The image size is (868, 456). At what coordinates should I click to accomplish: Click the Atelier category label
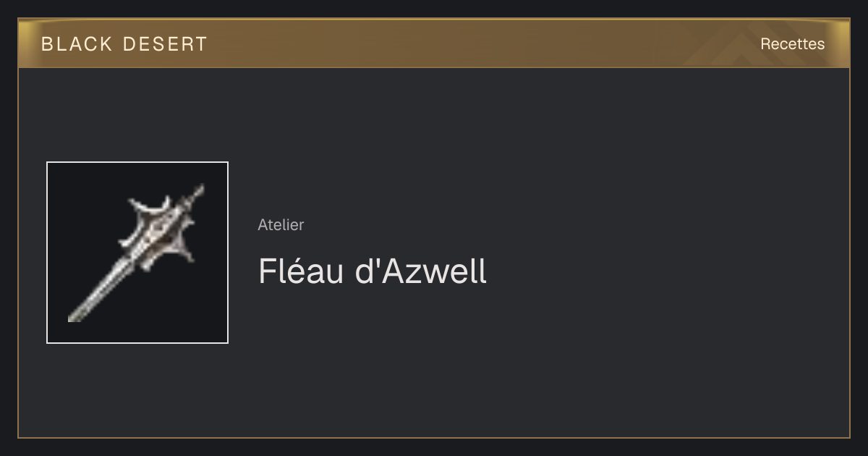click(281, 224)
